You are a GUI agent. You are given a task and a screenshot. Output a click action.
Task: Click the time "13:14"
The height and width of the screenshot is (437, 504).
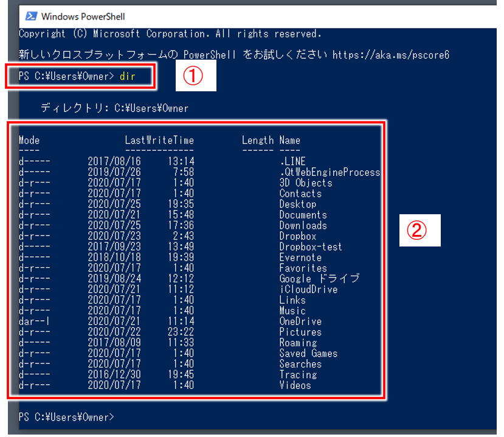(181, 161)
